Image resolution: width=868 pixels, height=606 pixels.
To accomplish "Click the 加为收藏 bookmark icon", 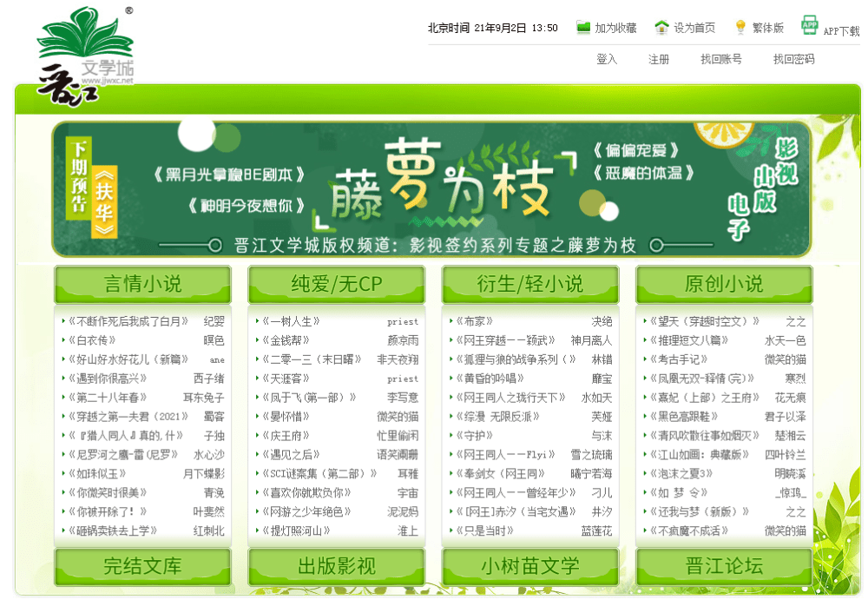I will (x=583, y=27).
